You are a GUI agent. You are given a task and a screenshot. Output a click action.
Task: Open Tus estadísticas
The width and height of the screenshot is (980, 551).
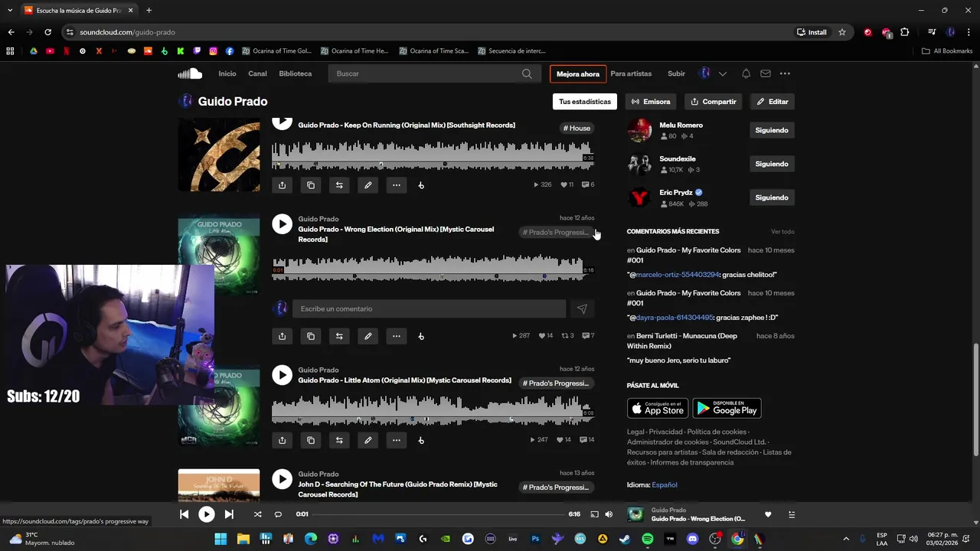point(585,101)
